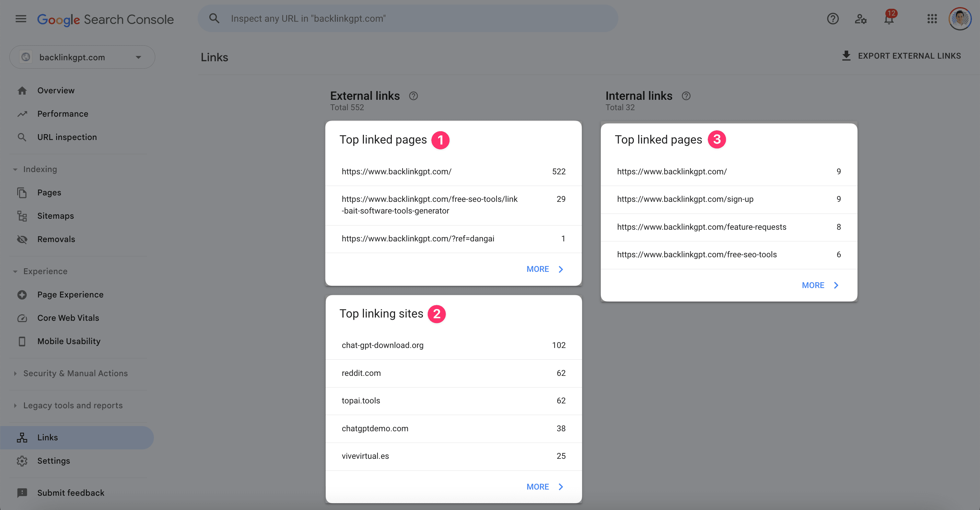The height and width of the screenshot is (510, 980).
Task: Click the URL inspect search field
Action: pos(408,18)
